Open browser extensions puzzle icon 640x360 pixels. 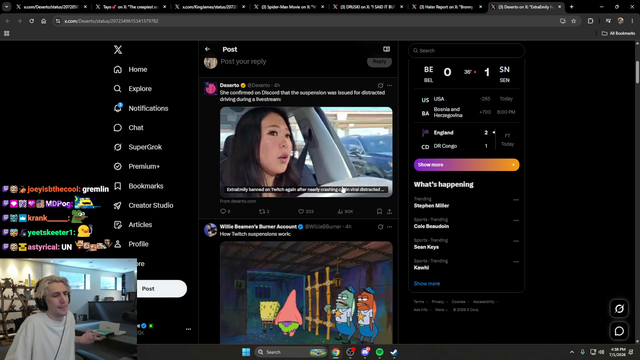point(590,21)
